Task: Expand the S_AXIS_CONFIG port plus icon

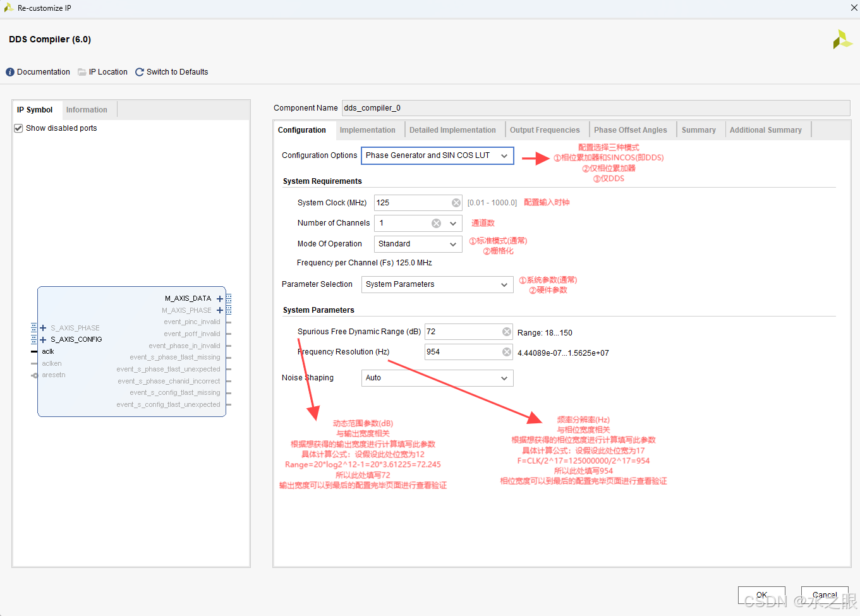Action: [43, 339]
